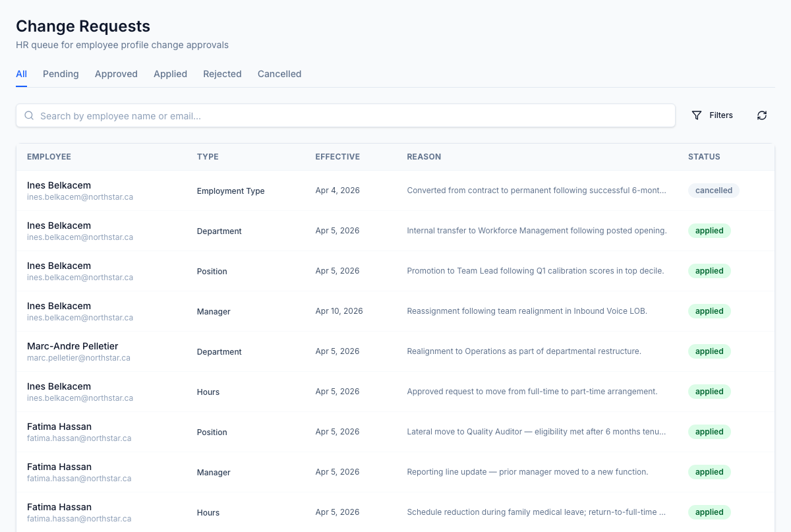
Task: Click reason 'Lateral move to Quality Auditor'
Action: click(x=537, y=432)
